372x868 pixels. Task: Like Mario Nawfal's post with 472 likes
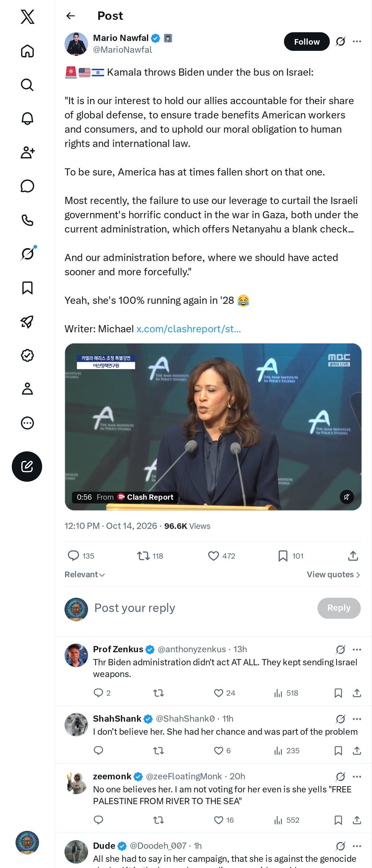click(221, 556)
